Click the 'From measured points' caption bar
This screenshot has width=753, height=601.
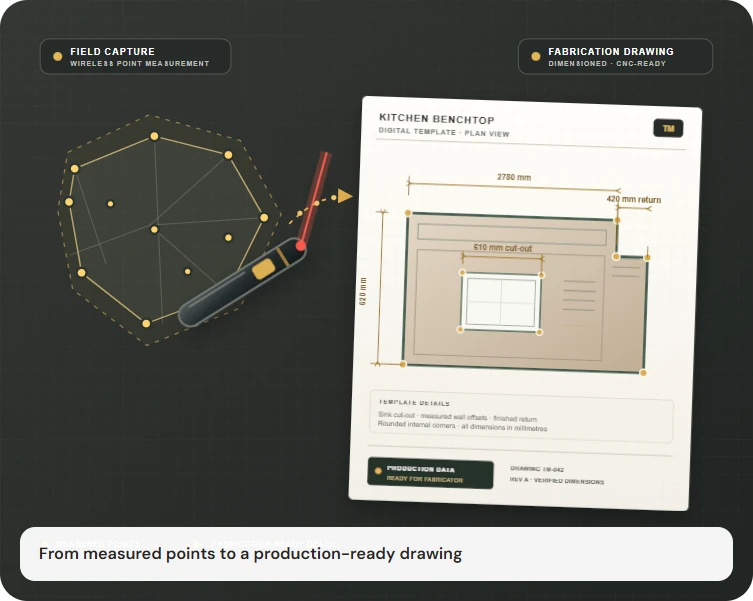(376, 554)
